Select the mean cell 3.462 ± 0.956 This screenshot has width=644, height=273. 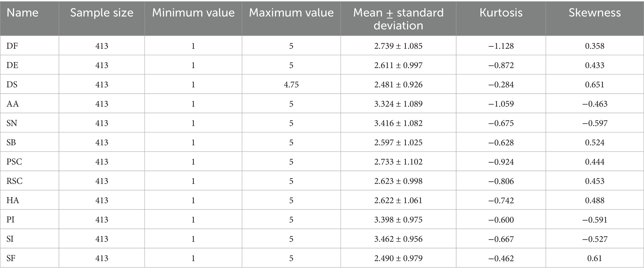point(398,239)
